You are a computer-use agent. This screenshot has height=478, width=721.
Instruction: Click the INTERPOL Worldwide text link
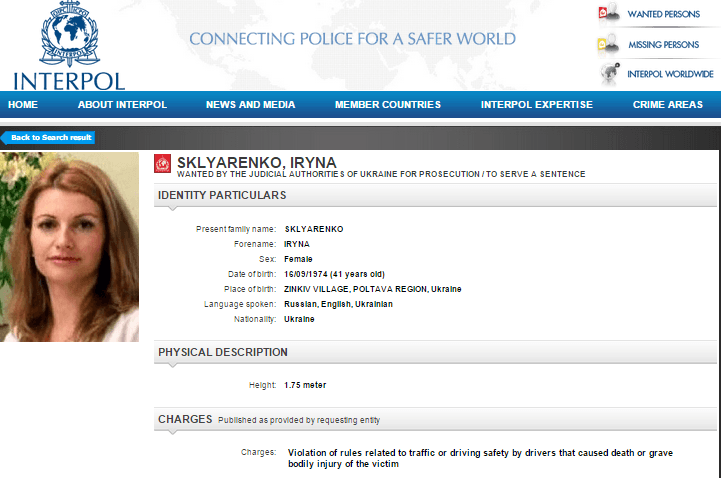pyautogui.click(x=670, y=74)
